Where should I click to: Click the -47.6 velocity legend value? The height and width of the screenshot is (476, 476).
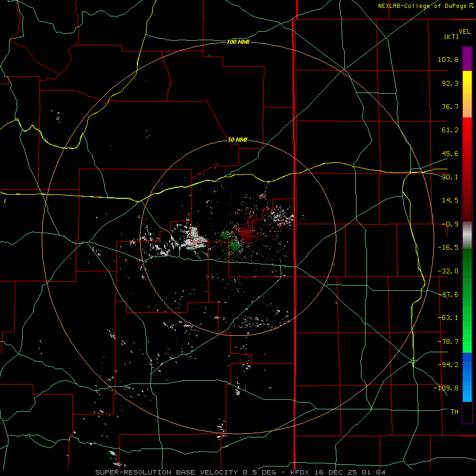pos(448,295)
